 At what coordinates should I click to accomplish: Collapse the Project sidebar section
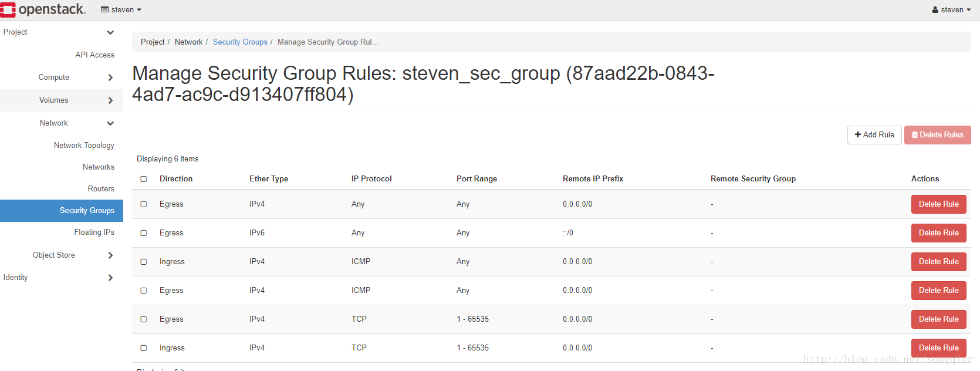(x=62, y=32)
